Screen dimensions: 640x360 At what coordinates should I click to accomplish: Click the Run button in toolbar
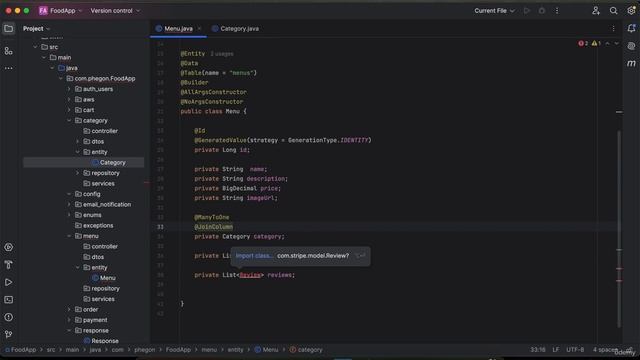(x=527, y=11)
